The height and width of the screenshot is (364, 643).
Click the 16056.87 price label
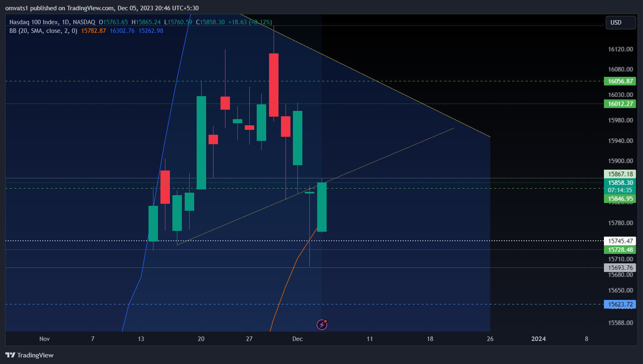(620, 81)
